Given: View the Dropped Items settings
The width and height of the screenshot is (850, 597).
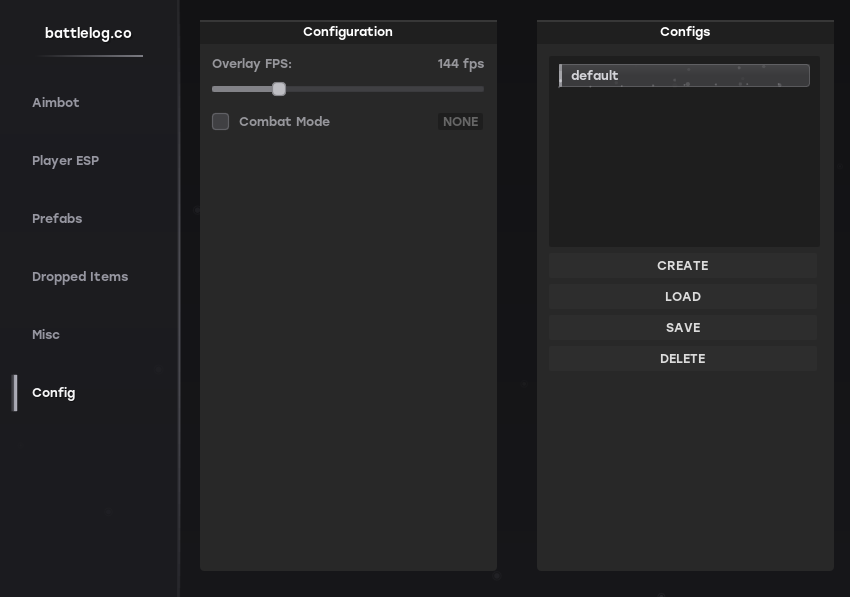Looking at the screenshot, I should tap(80, 277).
